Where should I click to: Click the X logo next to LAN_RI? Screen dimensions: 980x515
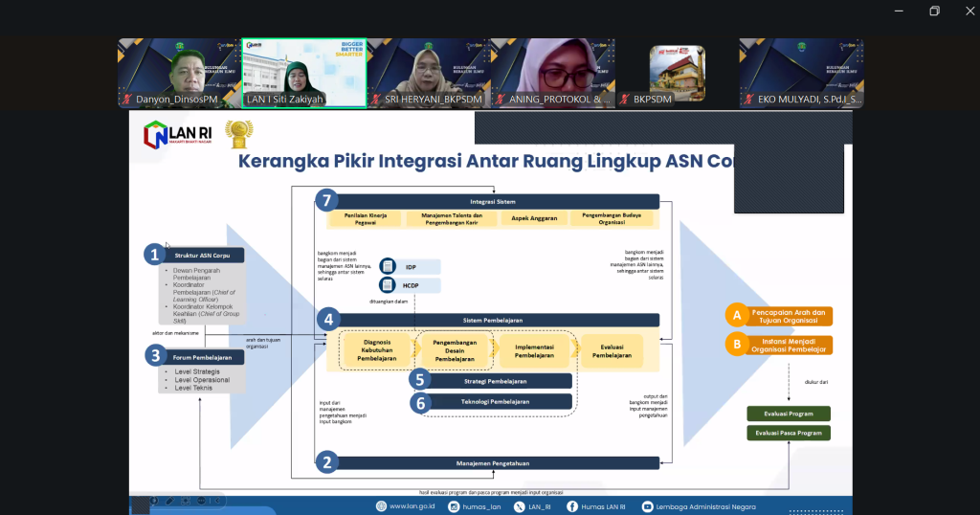point(519,506)
